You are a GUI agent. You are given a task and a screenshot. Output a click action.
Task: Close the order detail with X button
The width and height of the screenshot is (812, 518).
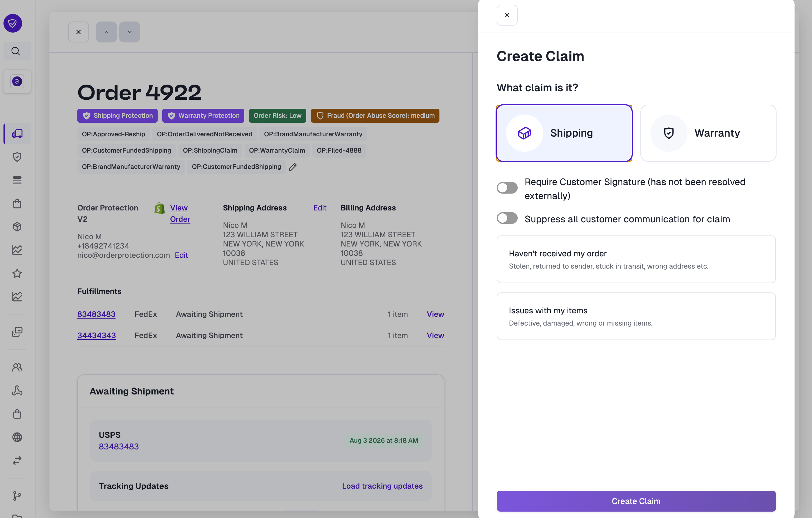(x=79, y=32)
